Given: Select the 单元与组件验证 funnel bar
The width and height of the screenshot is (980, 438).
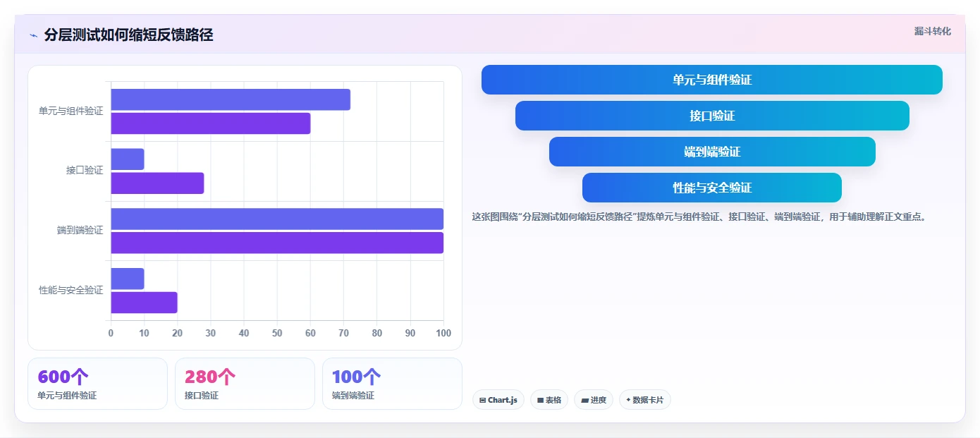Looking at the screenshot, I should click(x=712, y=80).
